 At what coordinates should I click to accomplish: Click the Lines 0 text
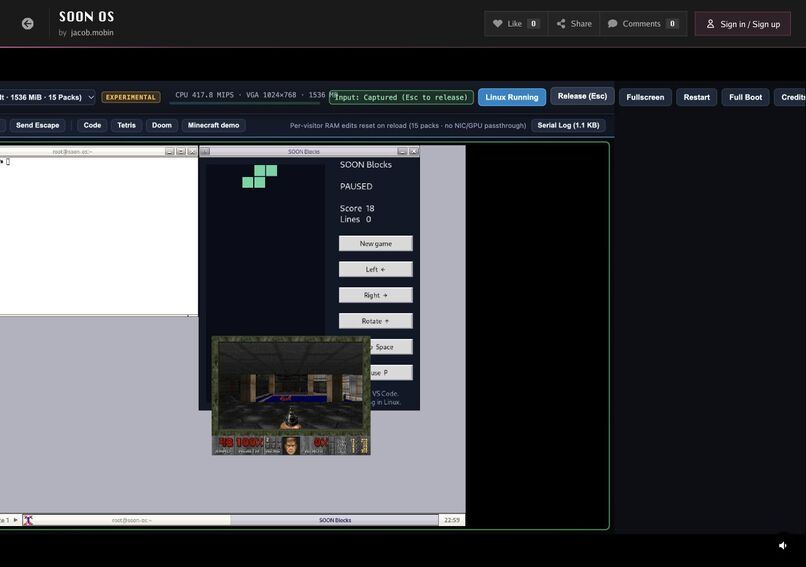[356, 220]
